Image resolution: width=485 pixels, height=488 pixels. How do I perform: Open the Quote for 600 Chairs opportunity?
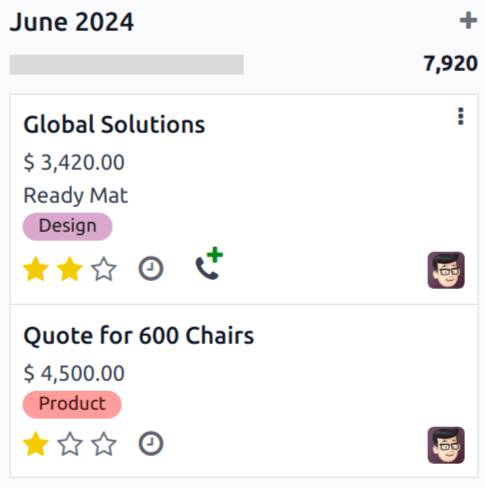pyautogui.click(x=139, y=336)
